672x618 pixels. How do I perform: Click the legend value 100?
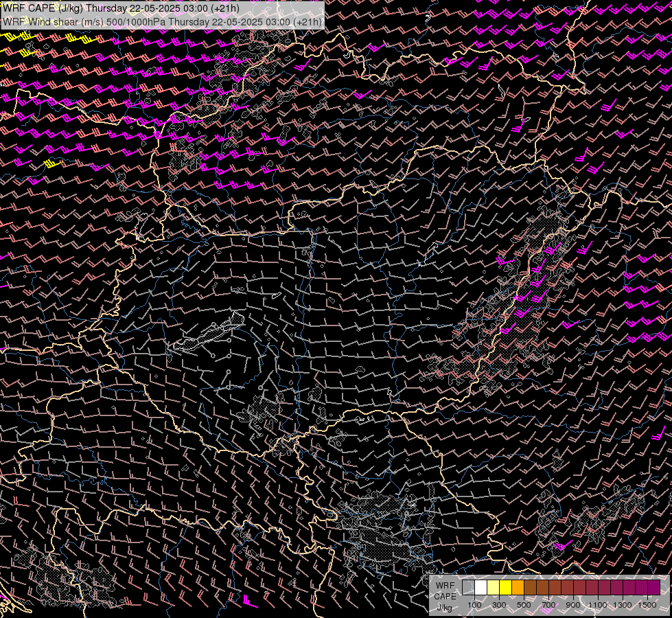(x=474, y=605)
